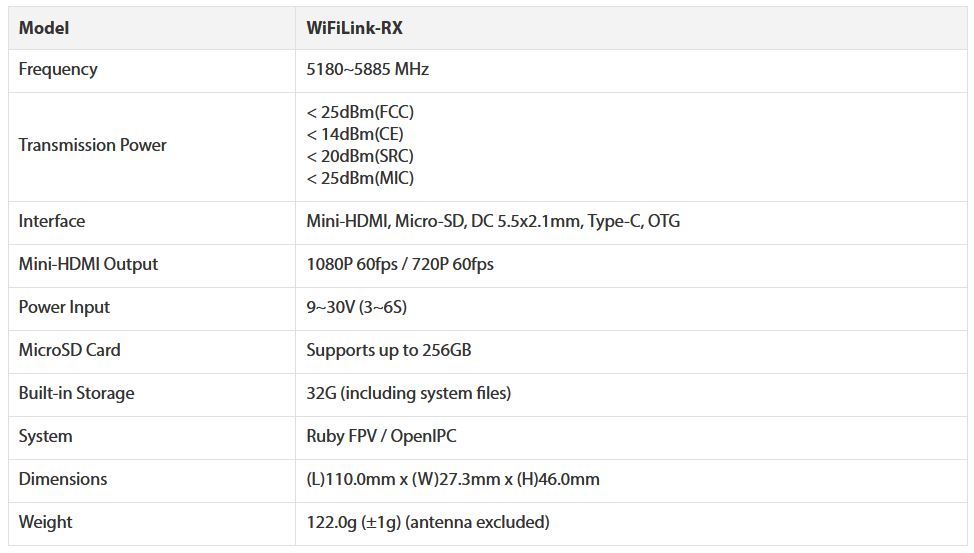Click the Frequency row label

pos(58,69)
